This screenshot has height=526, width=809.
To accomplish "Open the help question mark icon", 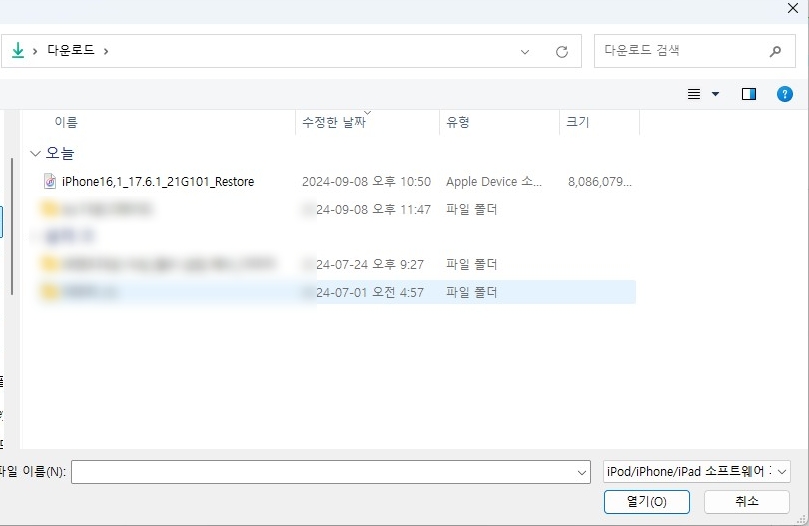I will 785,94.
